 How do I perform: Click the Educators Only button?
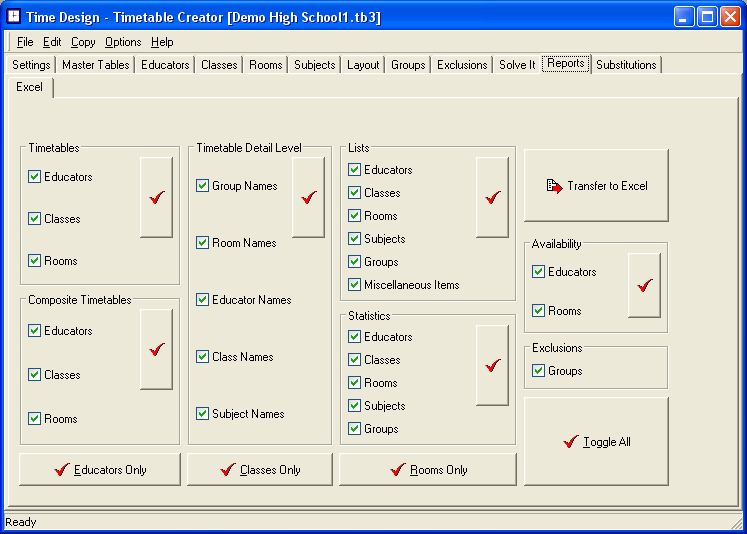pos(100,470)
